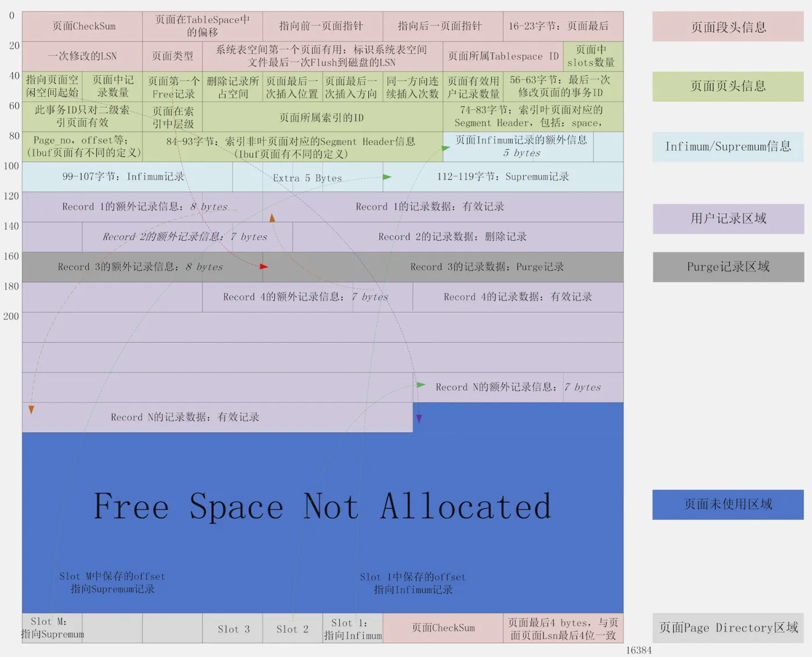Image resolution: width=812 pixels, height=657 pixels.
Task: Select Record 2的额外记录信息 7 bytes
Action: (187, 237)
